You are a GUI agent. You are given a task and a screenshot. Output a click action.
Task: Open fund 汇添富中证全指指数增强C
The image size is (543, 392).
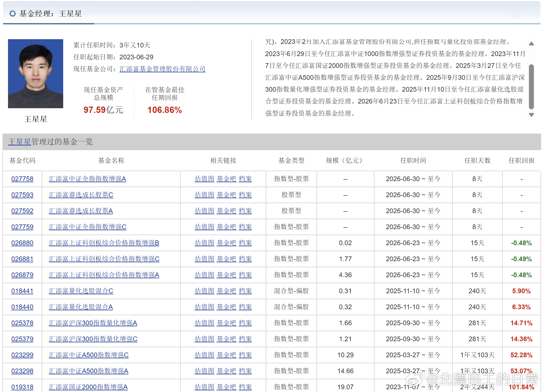87,227
